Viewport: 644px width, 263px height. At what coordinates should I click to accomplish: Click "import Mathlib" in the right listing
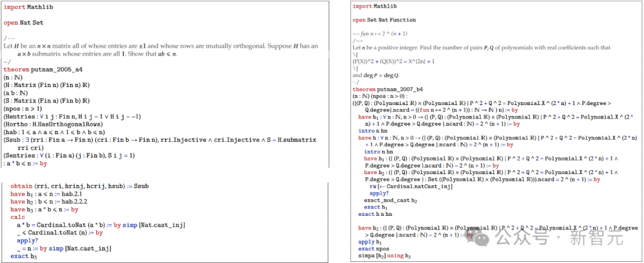point(375,7)
